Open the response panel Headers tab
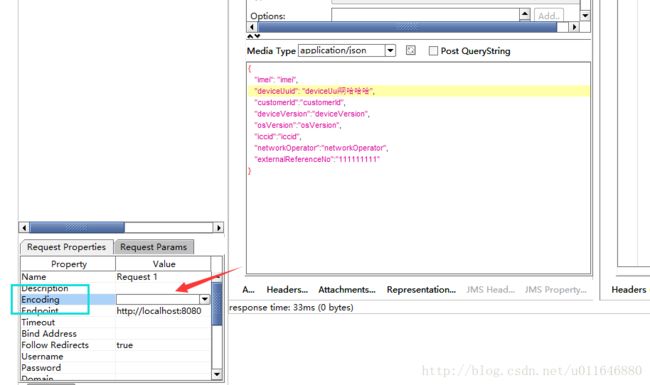 point(628,290)
